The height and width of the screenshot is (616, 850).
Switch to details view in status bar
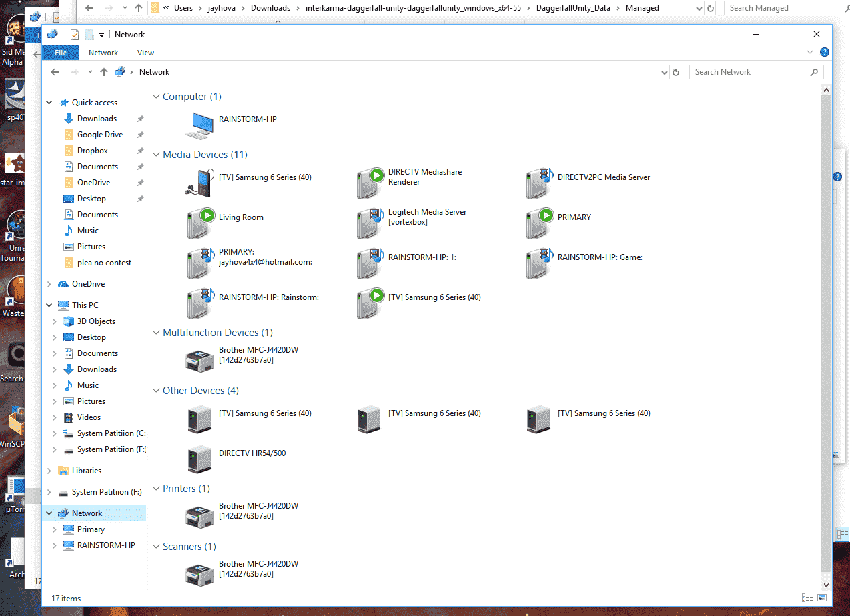tap(807, 598)
